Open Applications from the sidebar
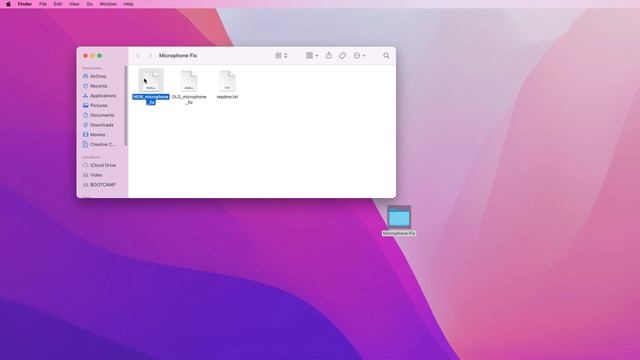The height and width of the screenshot is (360, 640). (x=102, y=96)
